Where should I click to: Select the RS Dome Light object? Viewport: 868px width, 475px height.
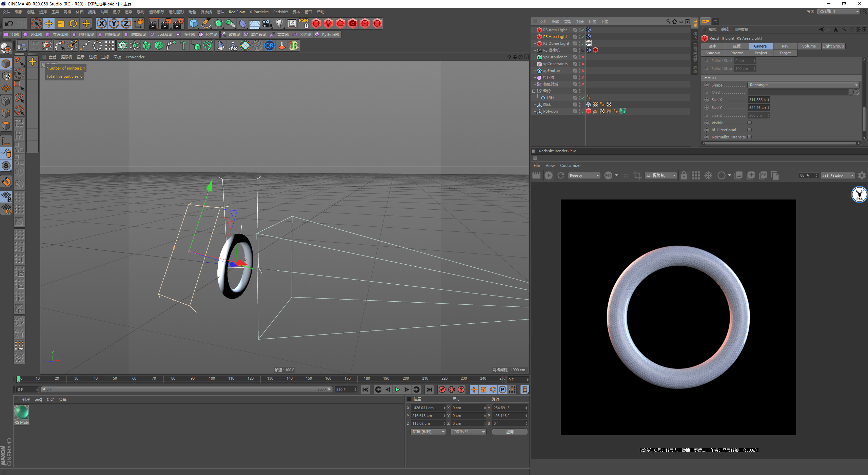tap(556, 43)
